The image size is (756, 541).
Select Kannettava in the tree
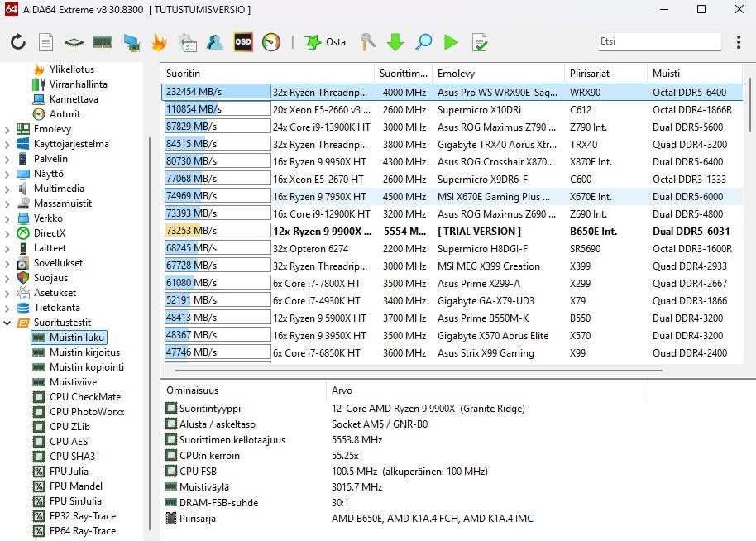[x=74, y=99]
